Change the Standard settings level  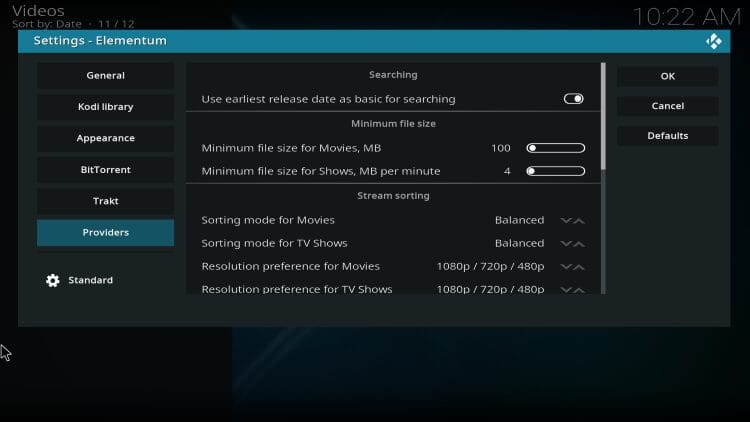point(90,280)
